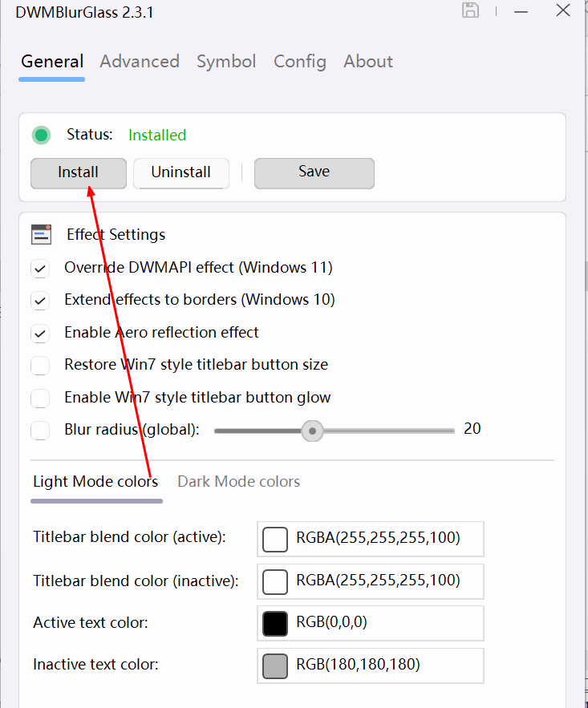Viewport: 588px width, 708px height.
Task: Click the Uninstall button
Action: tap(180, 172)
